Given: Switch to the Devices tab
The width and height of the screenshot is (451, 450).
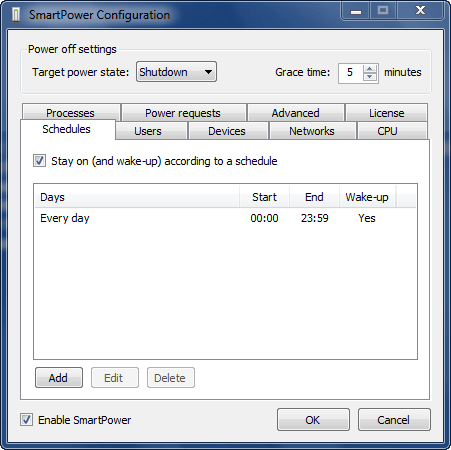Looking at the screenshot, I should (x=227, y=131).
